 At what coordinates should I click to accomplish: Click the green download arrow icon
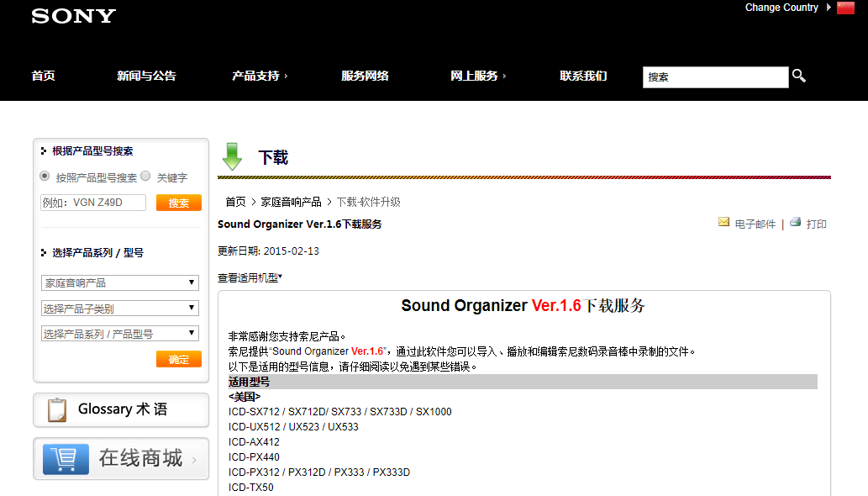point(231,156)
